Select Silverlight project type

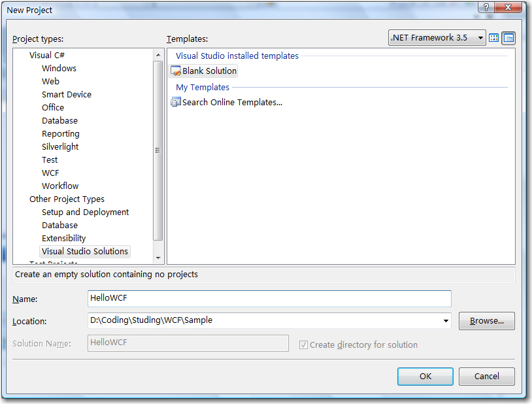(x=60, y=146)
